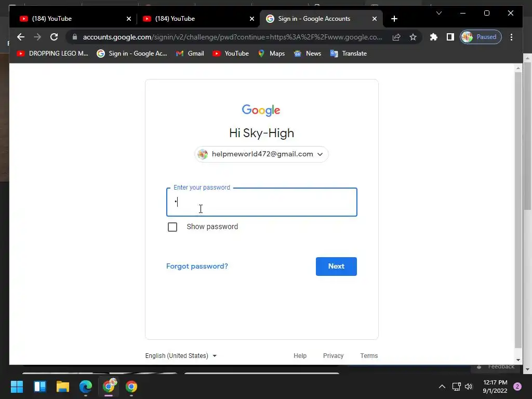Viewport: 532px width, 399px height.
Task: Switch to the second (184) YouTube tab
Action: (198, 19)
